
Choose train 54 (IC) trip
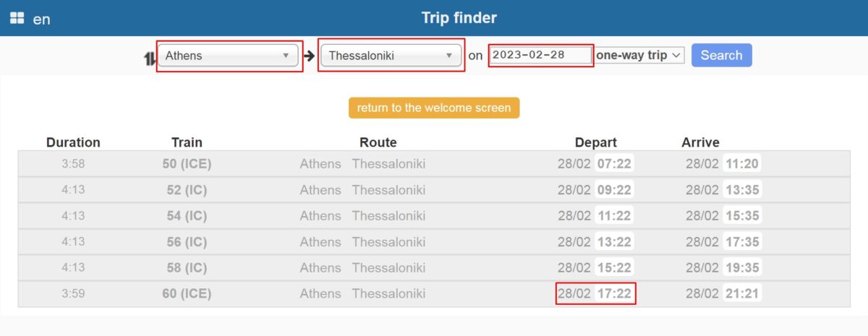[434, 216]
